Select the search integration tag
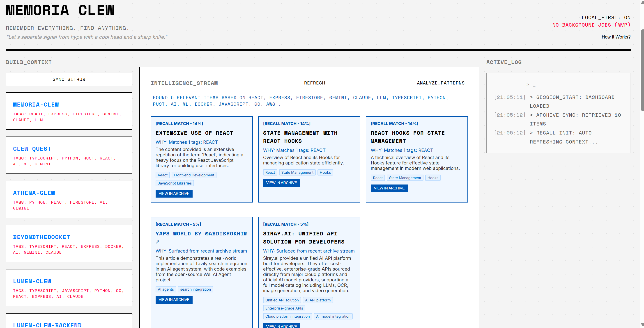The height and width of the screenshot is (328, 644). (195, 289)
